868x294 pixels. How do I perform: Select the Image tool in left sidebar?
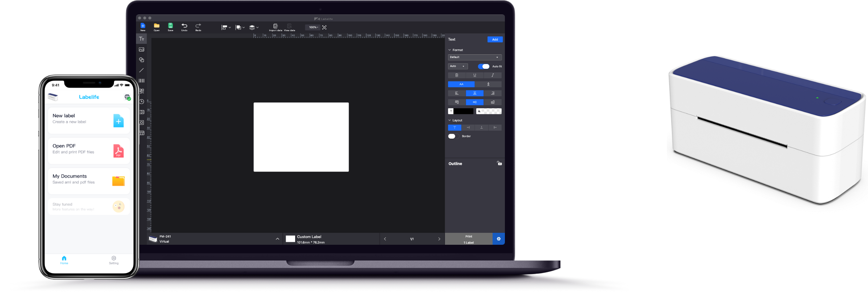point(141,50)
